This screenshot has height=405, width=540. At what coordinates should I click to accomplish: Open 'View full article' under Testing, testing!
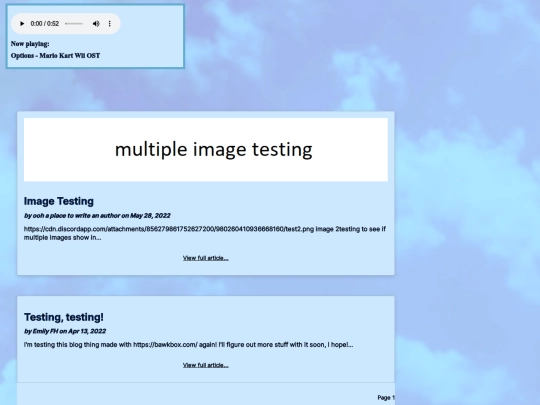pyautogui.click(x=206, y=365)
